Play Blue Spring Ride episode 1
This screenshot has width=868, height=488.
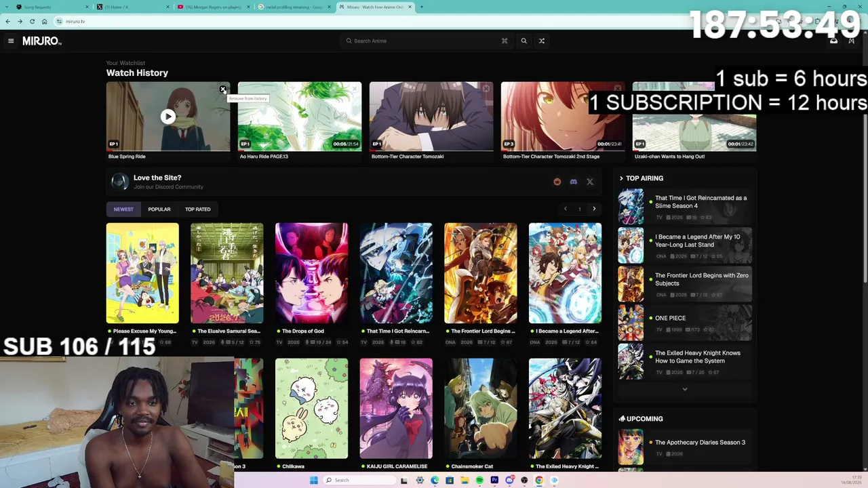tap(167, 117)
